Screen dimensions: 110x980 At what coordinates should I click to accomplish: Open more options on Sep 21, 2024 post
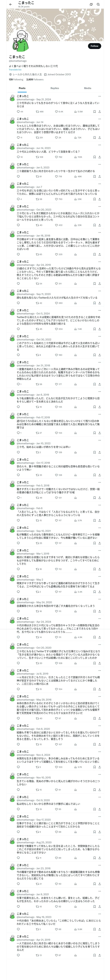pyautogui.click(x=100, y=96)
